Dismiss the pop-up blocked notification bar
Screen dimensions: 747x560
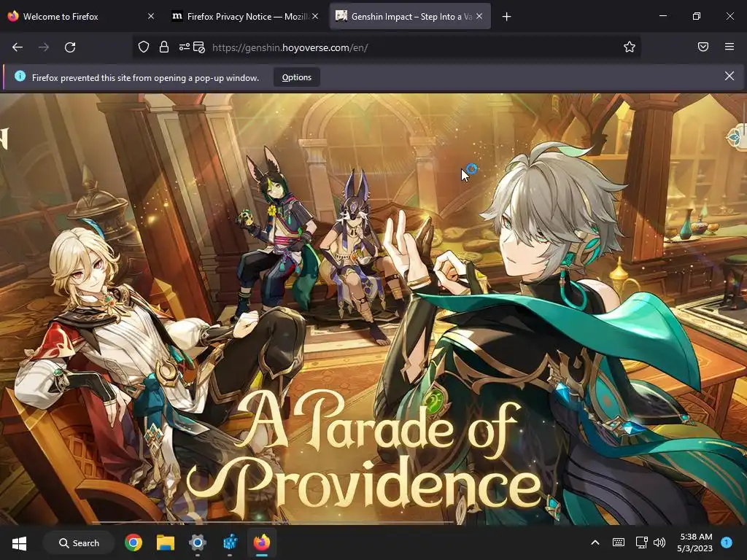click(729, 76)
